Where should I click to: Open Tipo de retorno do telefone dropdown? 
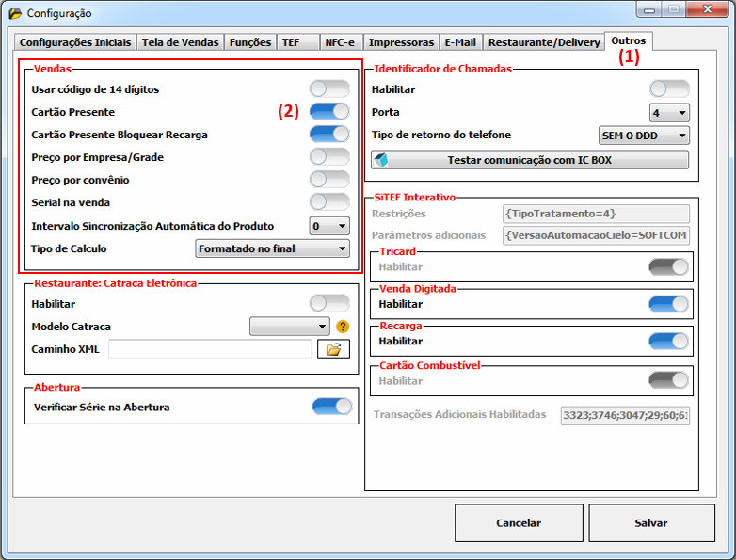(x=644, y=136)
